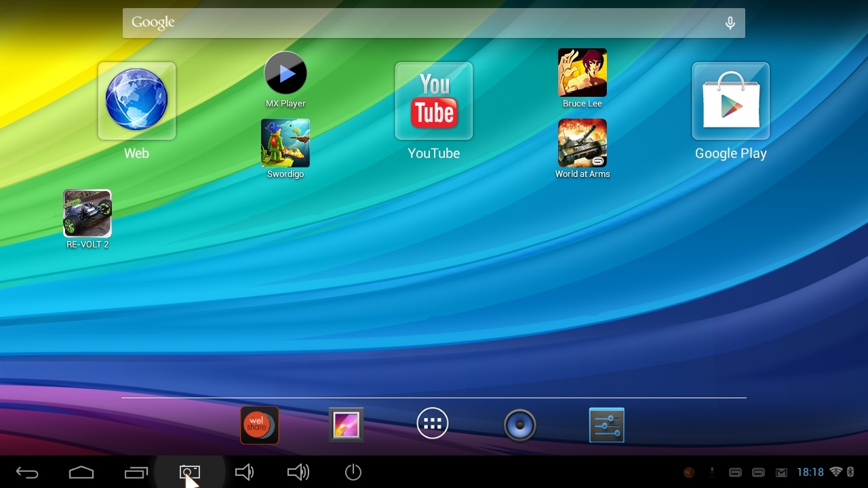This screenshot has width=868, height=488.
Task: Click the 18:18 clock
Action: 810,472
